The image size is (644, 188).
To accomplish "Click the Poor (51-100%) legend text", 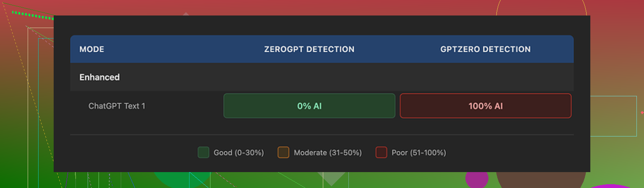I will 418,152.
